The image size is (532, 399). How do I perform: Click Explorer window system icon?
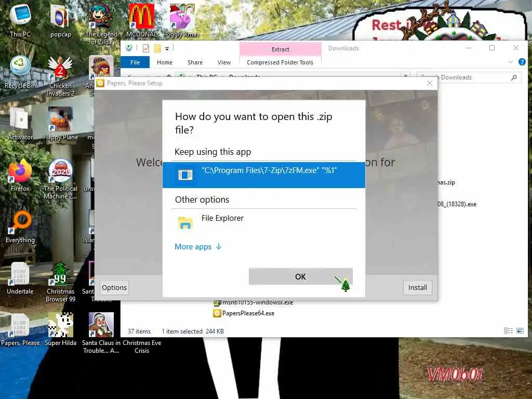[129, 48]
